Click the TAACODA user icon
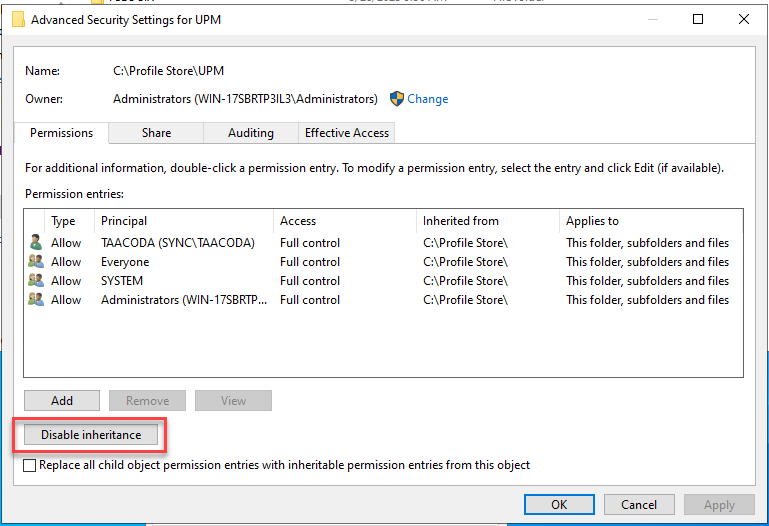Screen dimensions: 769x526 click(36, 243)
